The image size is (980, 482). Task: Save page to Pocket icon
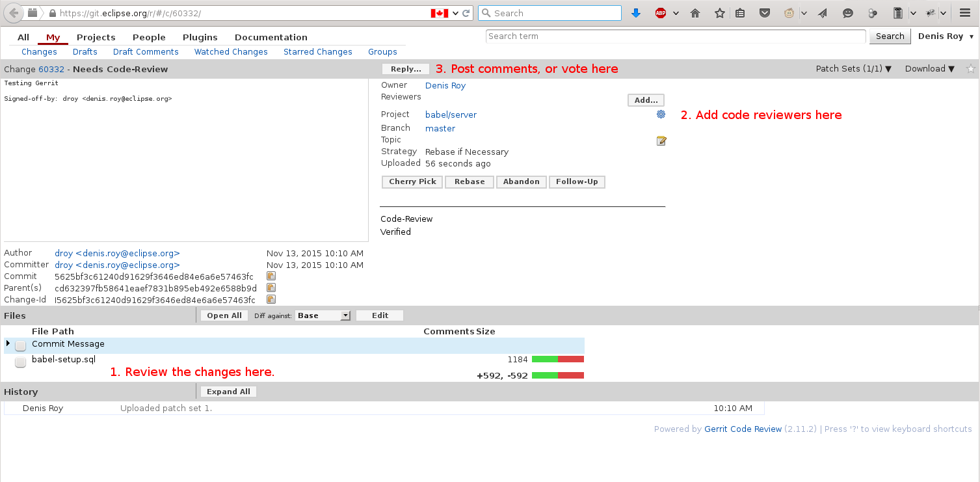(x=765, y=13)
